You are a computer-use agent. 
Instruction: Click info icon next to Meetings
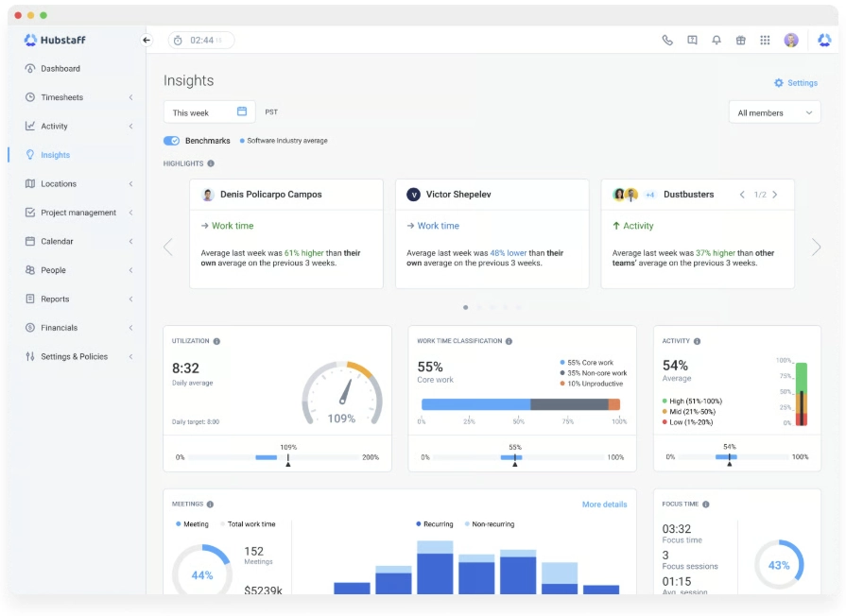(210, 505)
